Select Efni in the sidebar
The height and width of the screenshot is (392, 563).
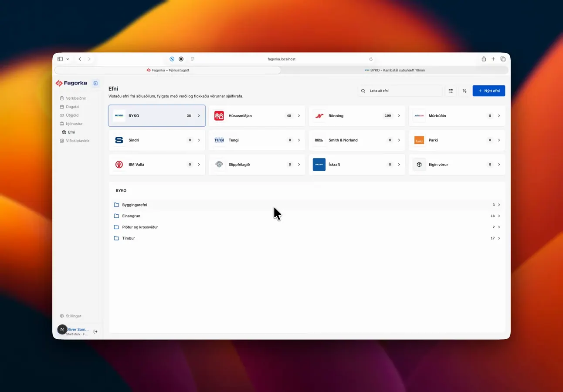pyautogui.click(x=69, y=132)
